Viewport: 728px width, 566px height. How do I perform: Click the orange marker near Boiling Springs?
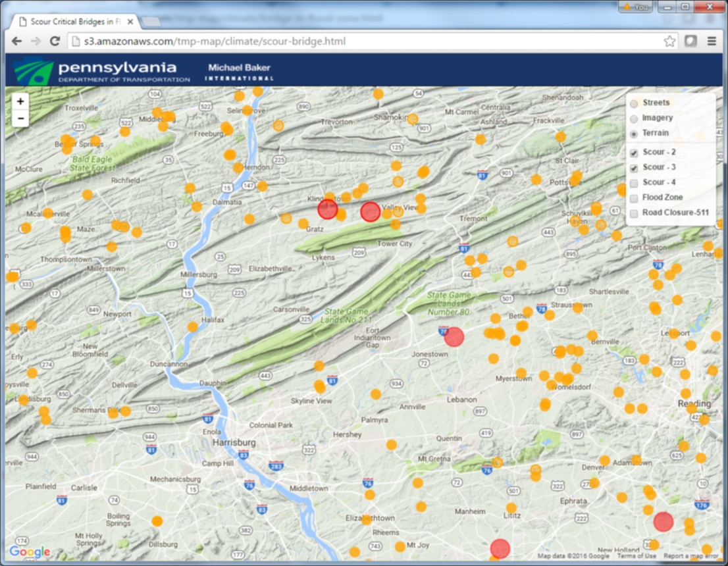tap(157, 521)
